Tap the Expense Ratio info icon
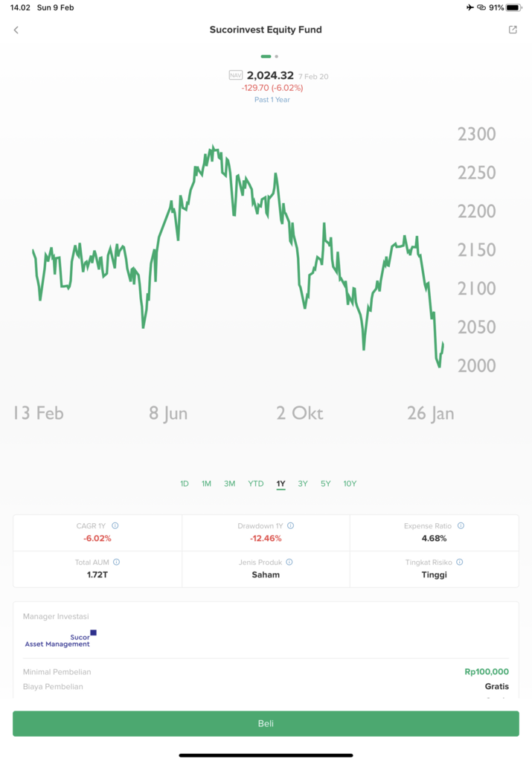Screen dimensions: 532x762 461,525
